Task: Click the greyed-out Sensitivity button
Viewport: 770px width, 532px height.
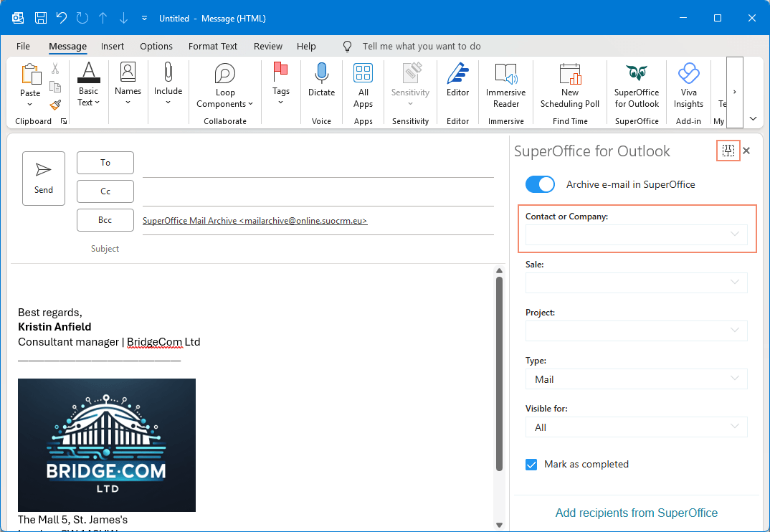Action: click(411, 85)
